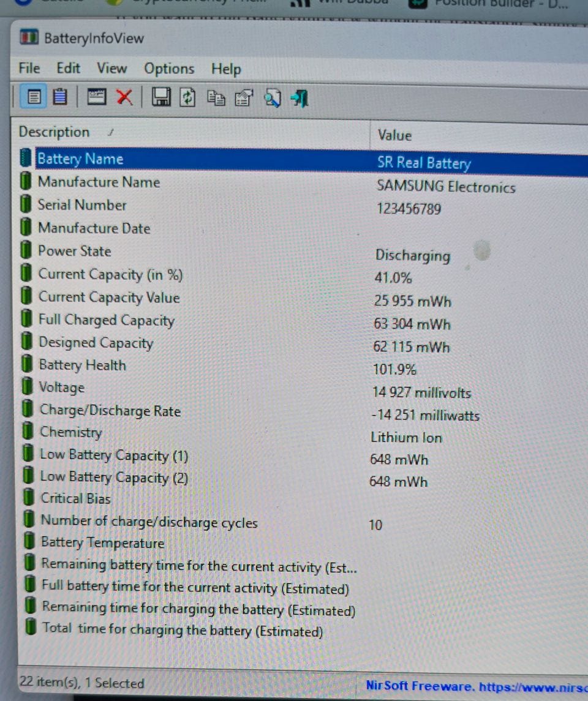Screen dimensions: 588x701
Task: Click battery icon beside Serial Number
Action: point(26,204)
